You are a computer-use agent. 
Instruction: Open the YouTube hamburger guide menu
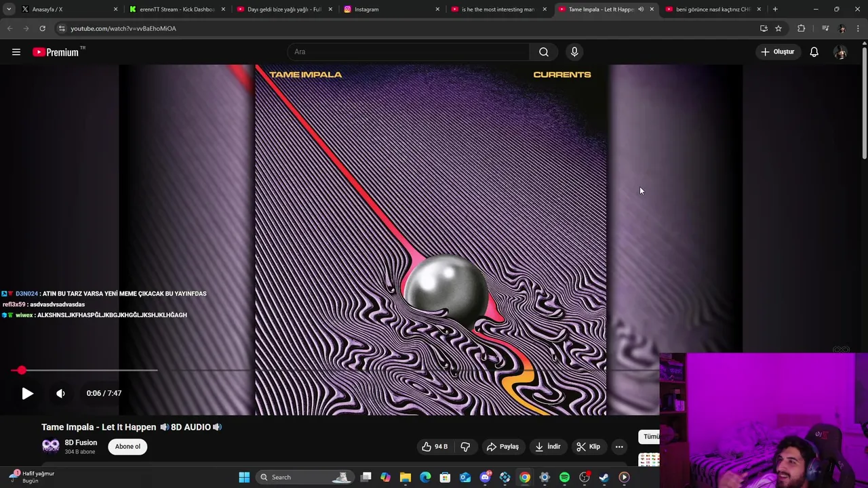(x=16, y=52)
